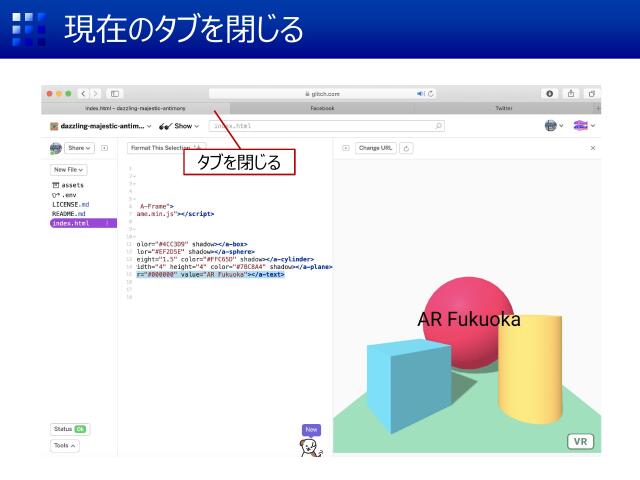Switch to the Twitter browser tab
This screenshot has width=640, height=480.
(504, 108)
